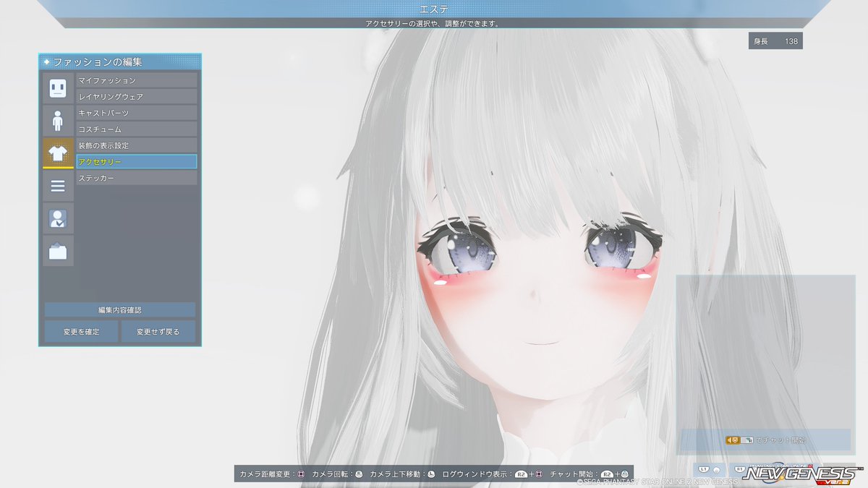Click the L-stick icon beside カメラ上下移動
The height and width of the screenshot is (488, 868).
coord(431,474)
